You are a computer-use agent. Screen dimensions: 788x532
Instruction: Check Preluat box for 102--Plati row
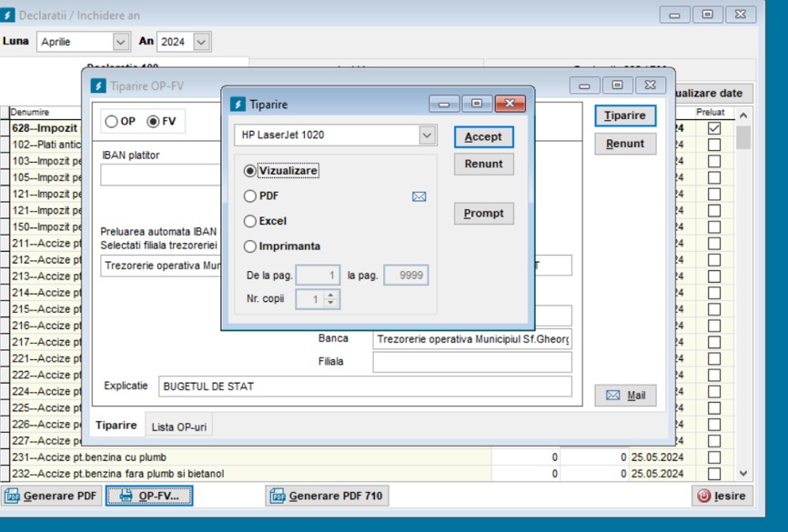pos(713,145)
